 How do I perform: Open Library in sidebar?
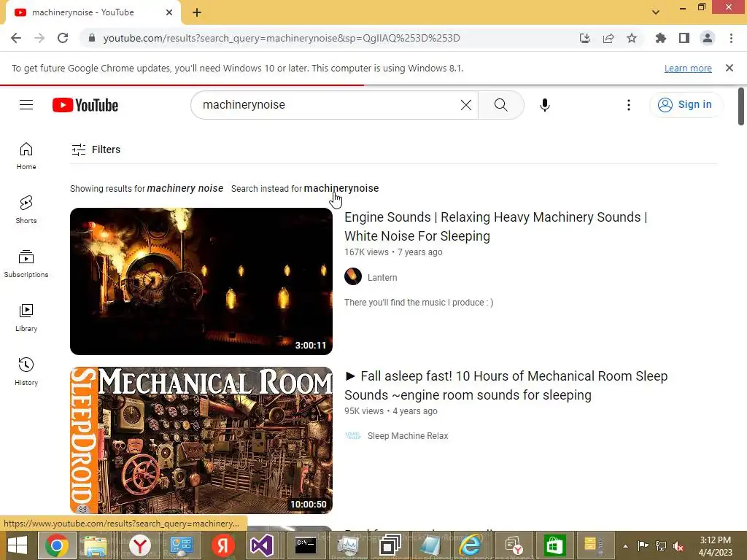click(x=26, y=318)
